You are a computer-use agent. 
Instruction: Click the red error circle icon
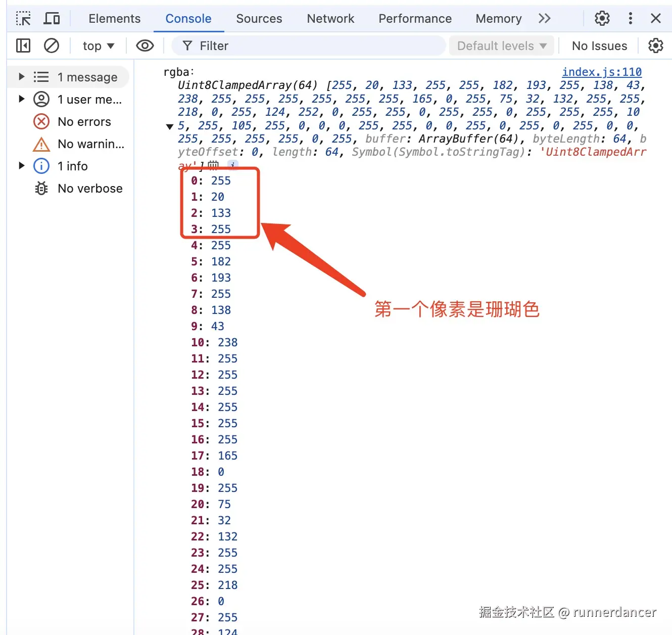point(41,121)
